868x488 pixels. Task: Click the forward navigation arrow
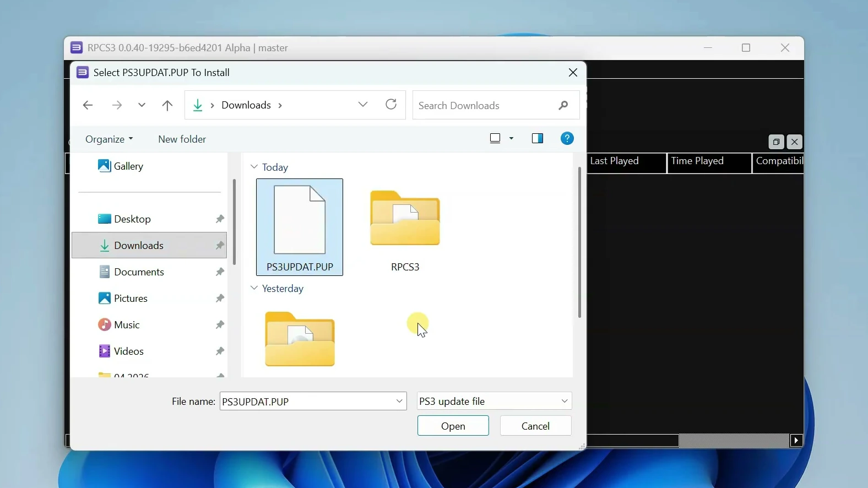tap(117, 105)
